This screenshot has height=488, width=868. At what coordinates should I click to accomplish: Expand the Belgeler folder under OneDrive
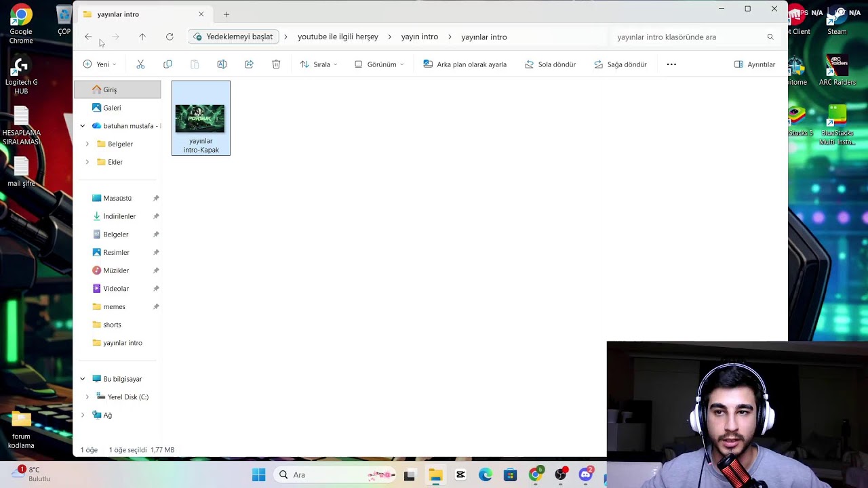(x=87, y=144)
